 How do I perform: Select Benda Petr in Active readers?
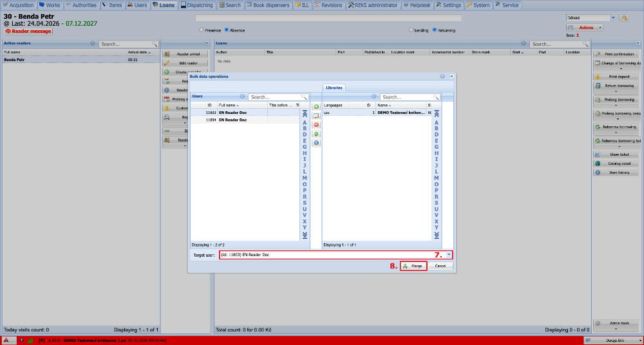(x=81, y=60)
